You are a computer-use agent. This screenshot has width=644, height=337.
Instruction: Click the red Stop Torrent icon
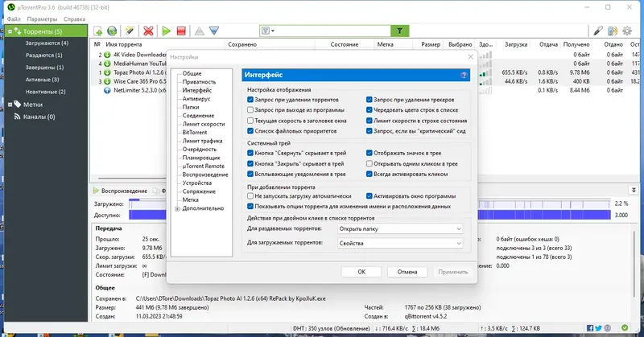coord(181,31)
